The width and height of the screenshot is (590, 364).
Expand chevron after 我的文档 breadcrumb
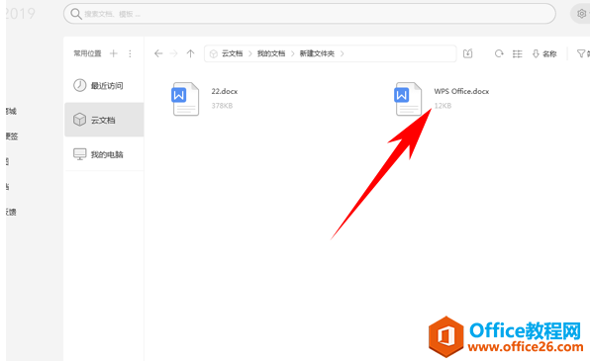click(x=292, y=53)
